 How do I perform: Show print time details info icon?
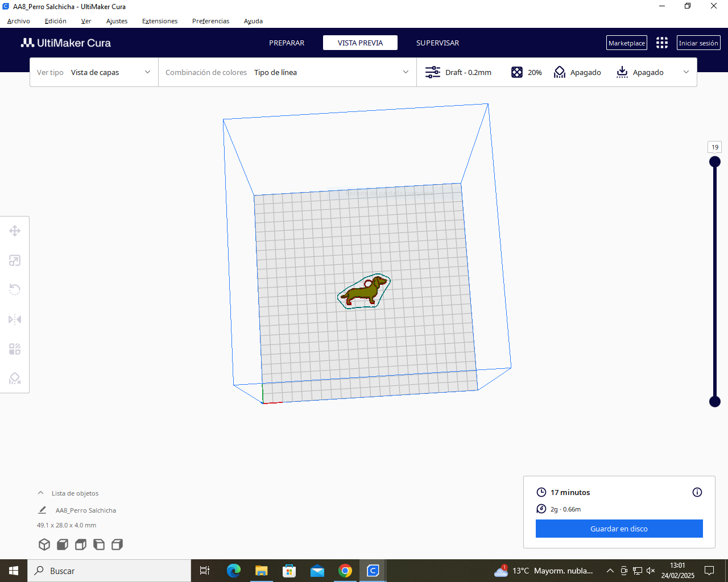click(697, 492)
